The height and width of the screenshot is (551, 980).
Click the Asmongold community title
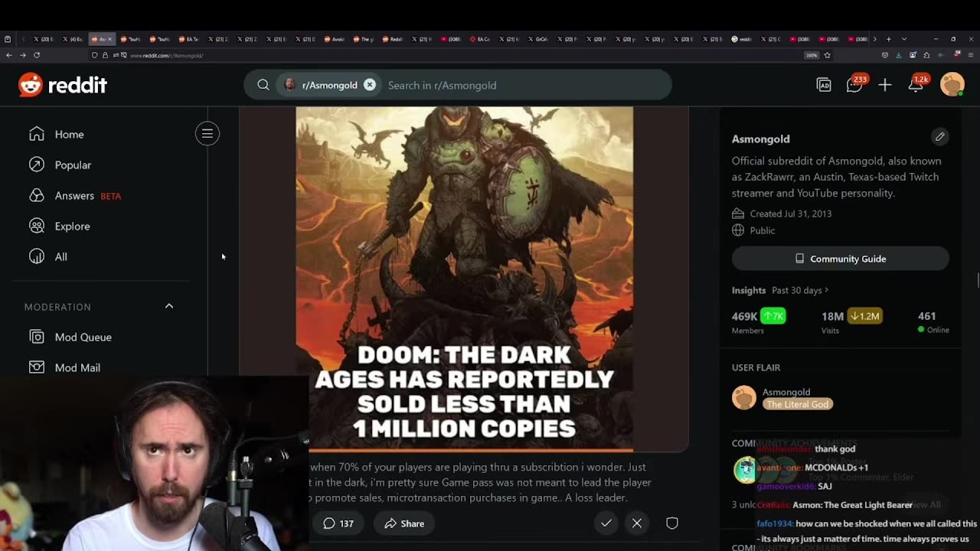(x=760, y=139)
